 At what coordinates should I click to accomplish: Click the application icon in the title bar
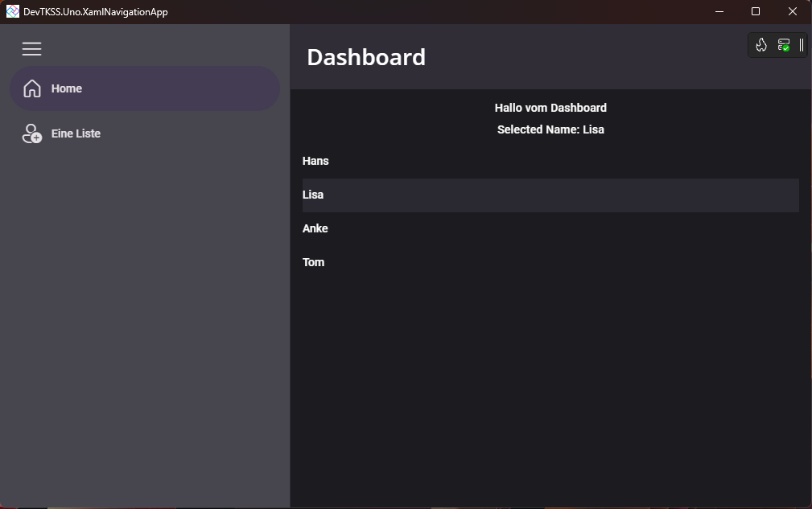click(11, 11)
